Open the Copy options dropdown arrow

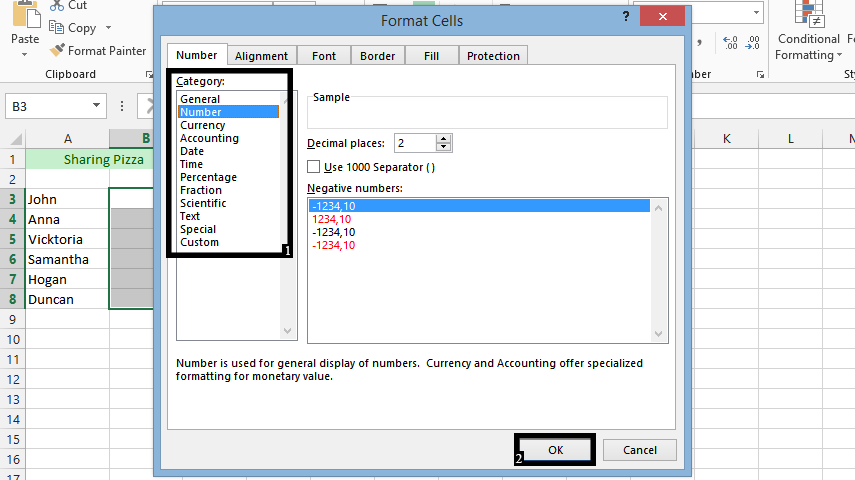(108, 27)
